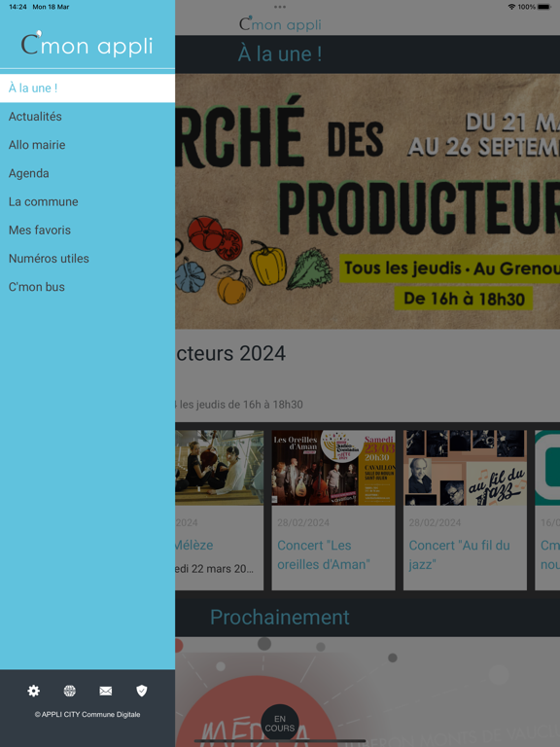Open the Mélèze concert photo thumbnail
560x747 pixels.
[x=219, y=468]
